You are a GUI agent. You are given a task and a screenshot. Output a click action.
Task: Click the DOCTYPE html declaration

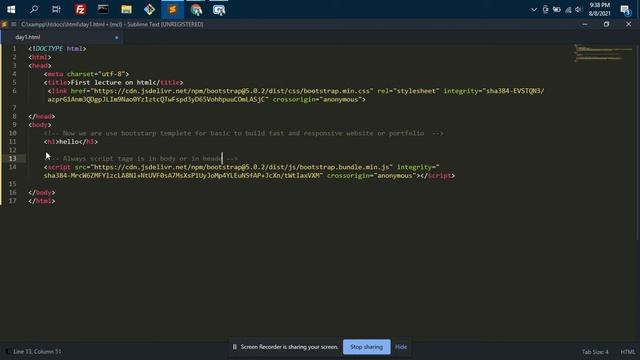click(x=57, y=49)
